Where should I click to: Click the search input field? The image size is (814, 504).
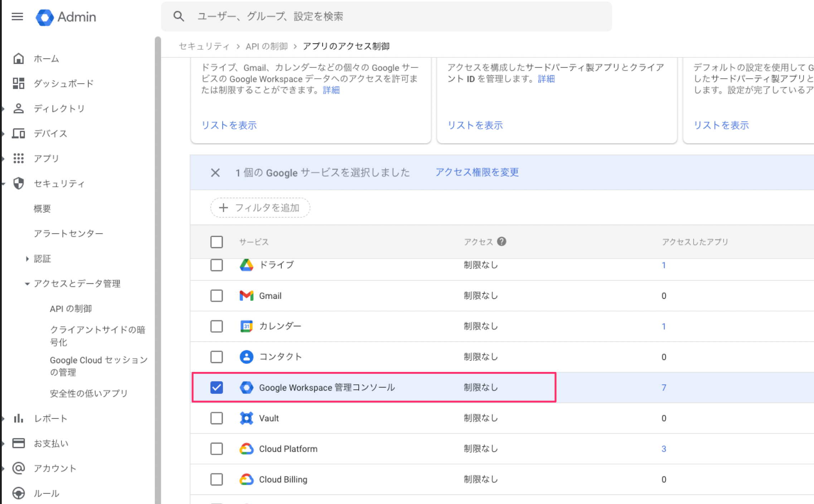[x=387, y=16]
